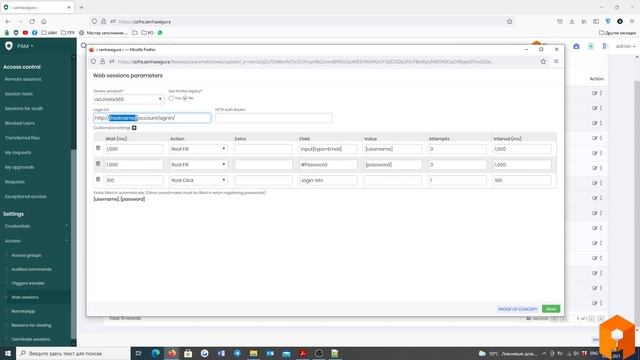Open Telegram from the taskbar
Screen dimensions: 640x360
tap(237, 353)
